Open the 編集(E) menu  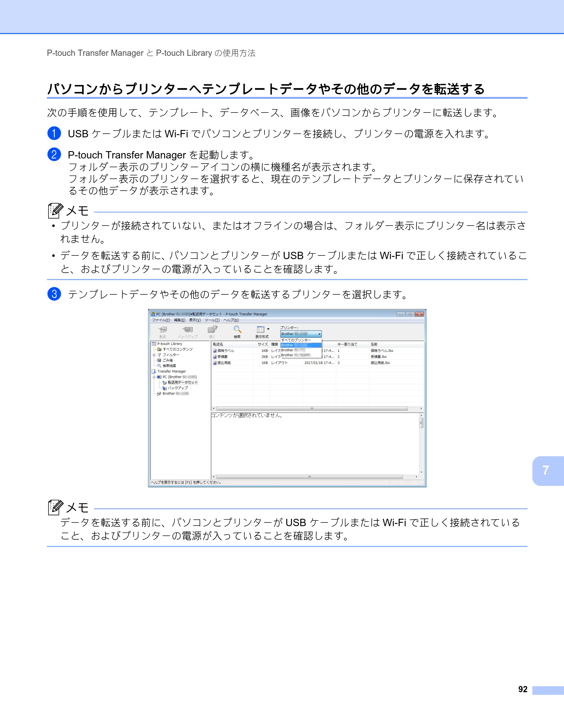click(179, 320)
